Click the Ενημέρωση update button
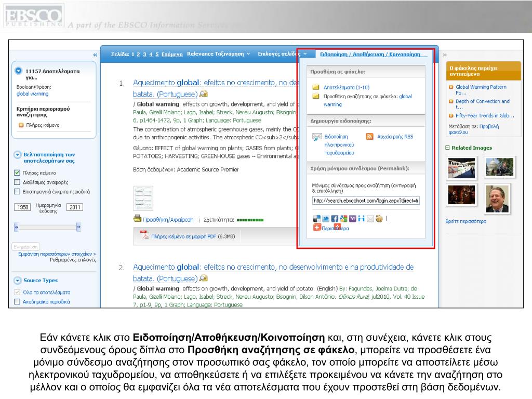This screenshot has height=399, width=532. [26, 247]
